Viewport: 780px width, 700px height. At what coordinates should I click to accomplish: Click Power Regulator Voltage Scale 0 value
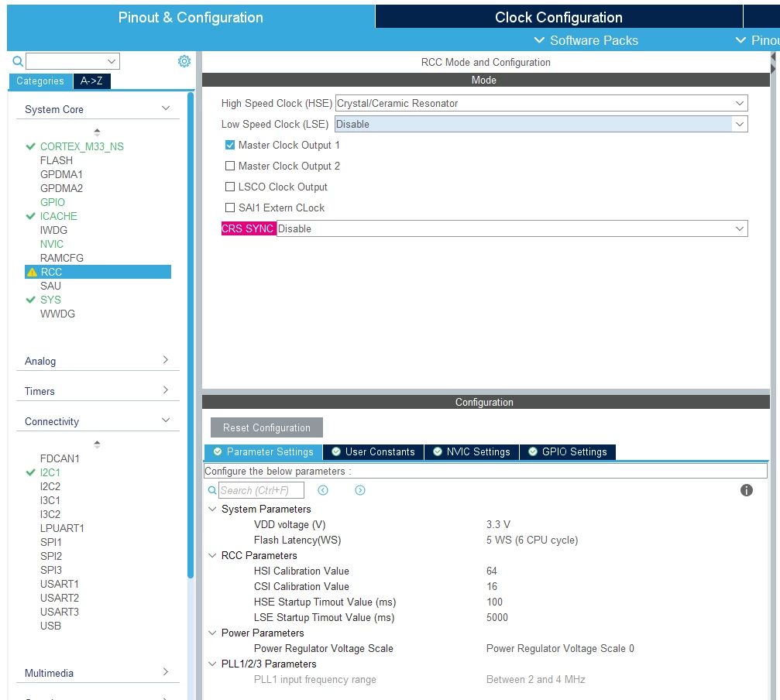[560, 648]
